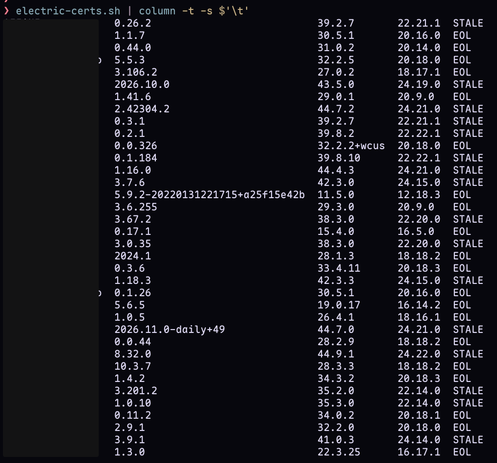The image size is (497, 463).
Task: Select version 2024.1
Action: click(x=133, y=256)
